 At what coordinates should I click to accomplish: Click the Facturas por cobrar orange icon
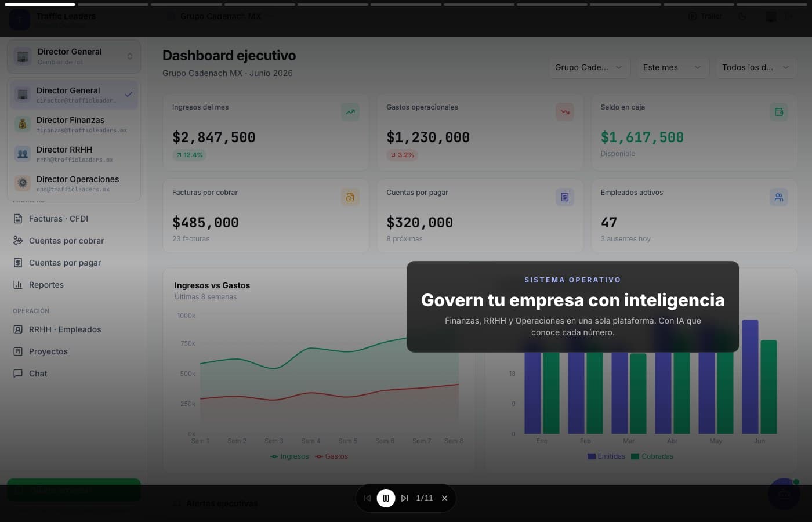[x=350, y=197]
